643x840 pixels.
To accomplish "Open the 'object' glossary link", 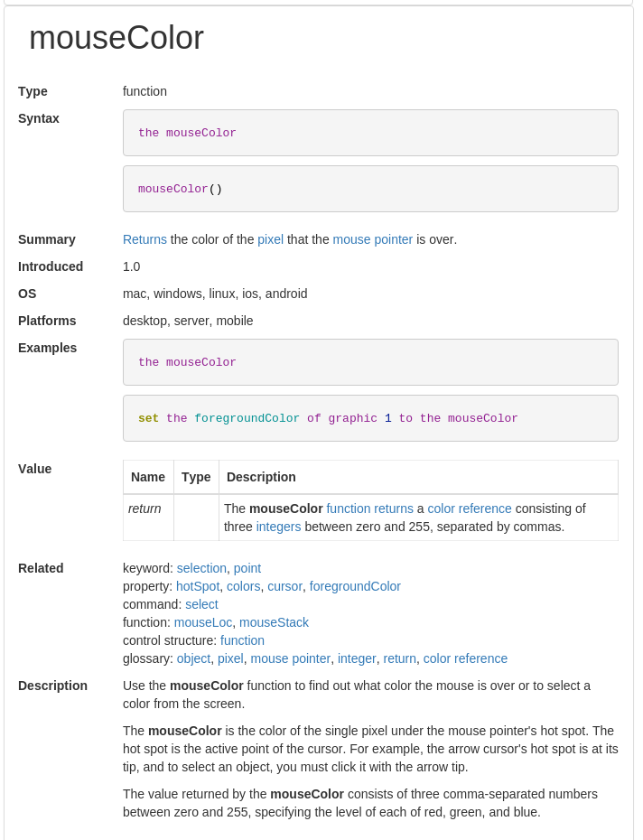I will (193, 658).
